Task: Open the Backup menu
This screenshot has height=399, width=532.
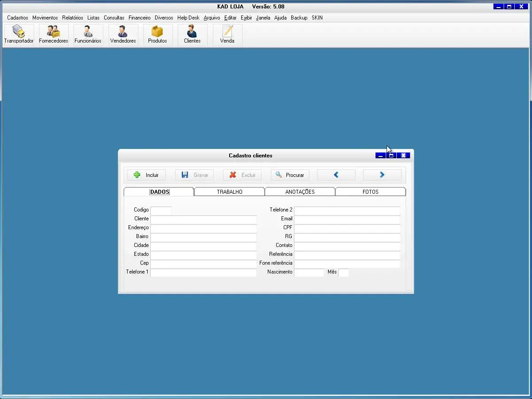Action: pos(299,18)
